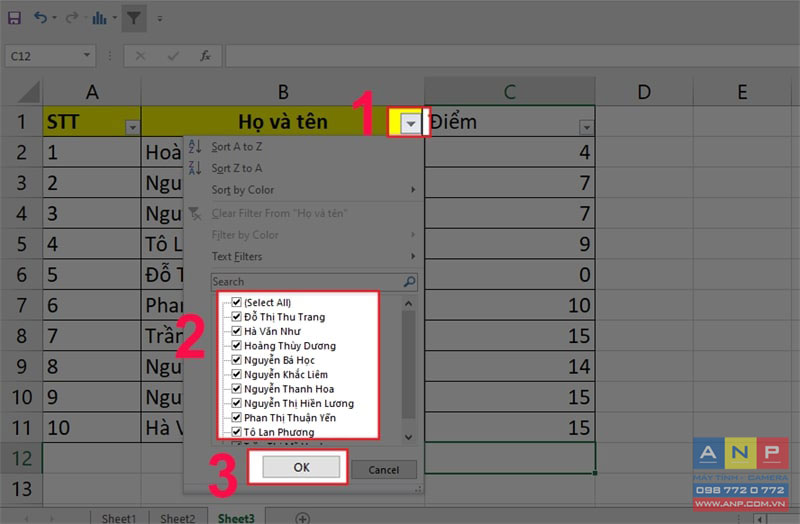Image resolution: width=800 pixels, height=524 pixels.
Task: Toggle the Filter funnel icon in the toolbar
Action: 134,19
